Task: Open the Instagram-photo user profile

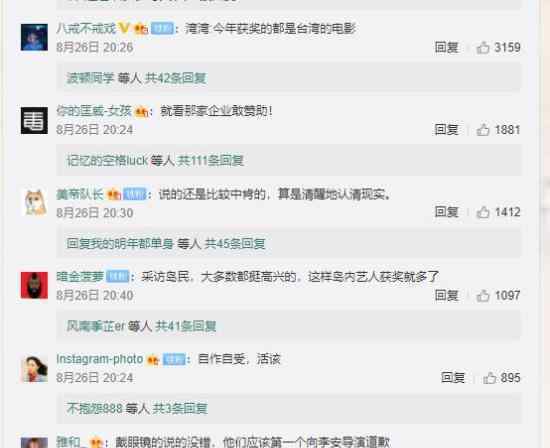Action: pyautogui.click(x=100, y=359)
